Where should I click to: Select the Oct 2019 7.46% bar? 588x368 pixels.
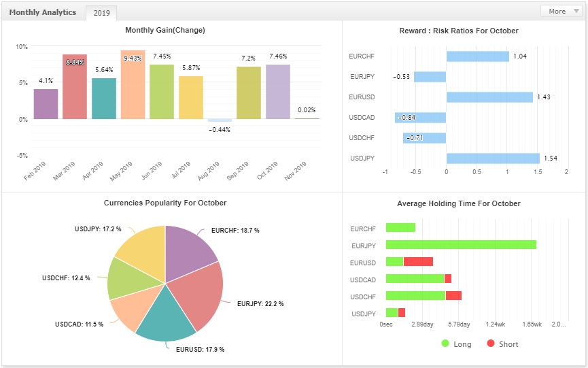click(x=278, y=92)
